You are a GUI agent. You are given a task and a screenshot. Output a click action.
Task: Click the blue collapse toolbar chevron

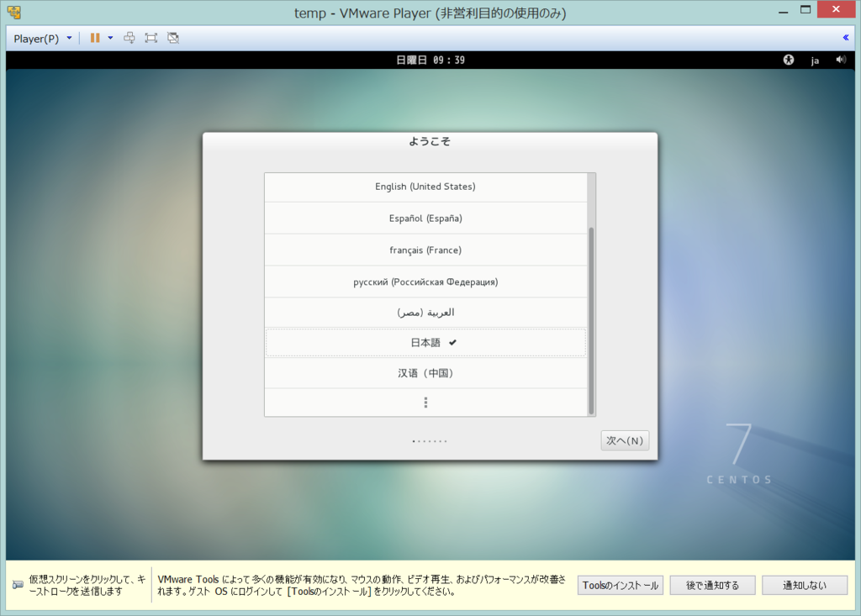[x=846, y=38]
